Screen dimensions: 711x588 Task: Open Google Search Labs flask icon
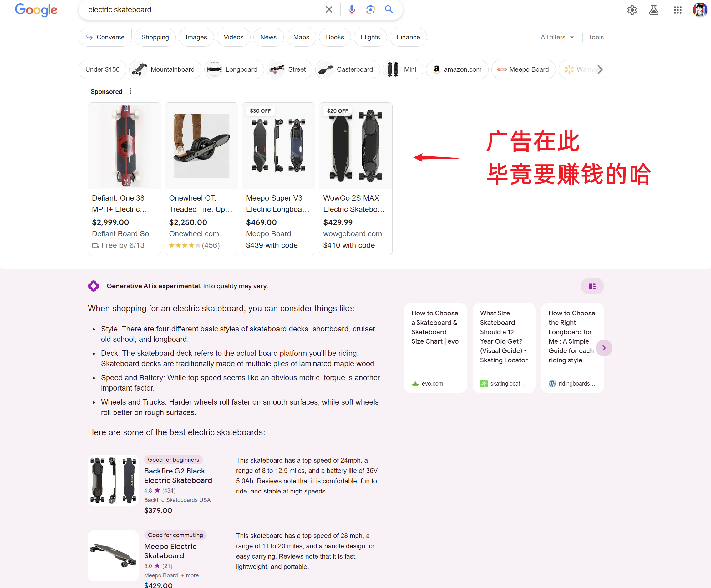click(x=654, y=10)
